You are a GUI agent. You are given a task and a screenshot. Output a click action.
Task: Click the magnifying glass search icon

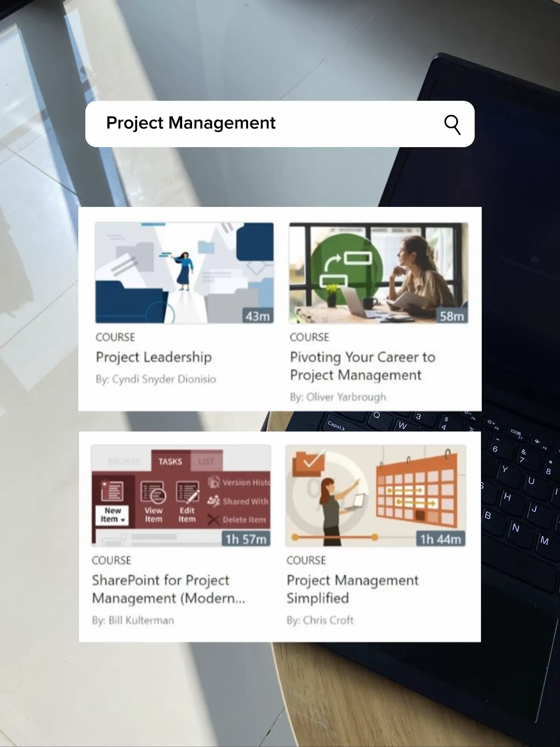[x=452, y=125]
